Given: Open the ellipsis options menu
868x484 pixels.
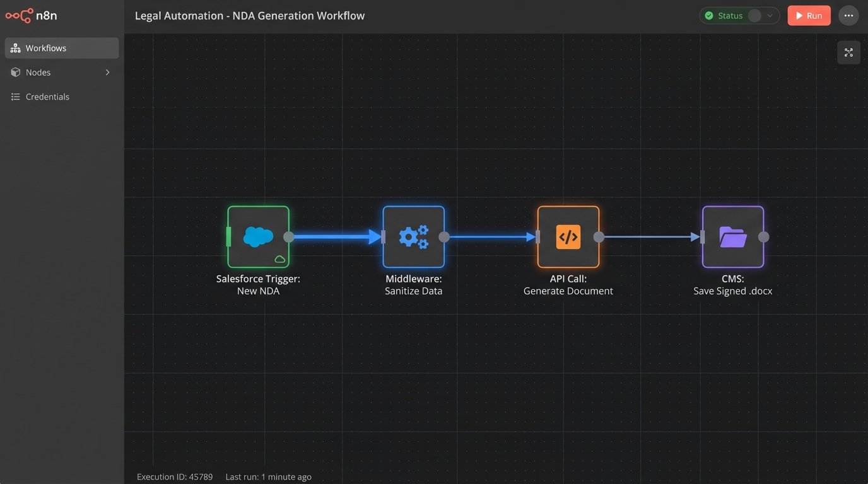Looking at the screenshot, I should click(848, 15).
